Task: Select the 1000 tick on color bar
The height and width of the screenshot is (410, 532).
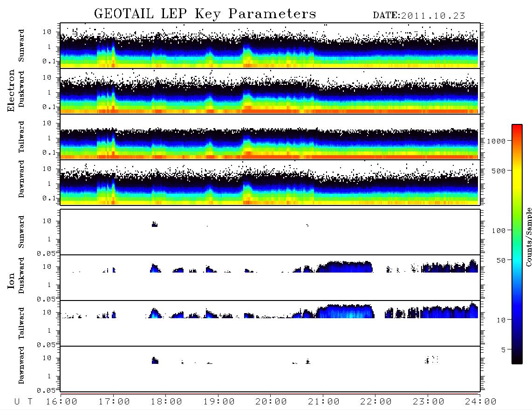Action: (x=496, y=141)
